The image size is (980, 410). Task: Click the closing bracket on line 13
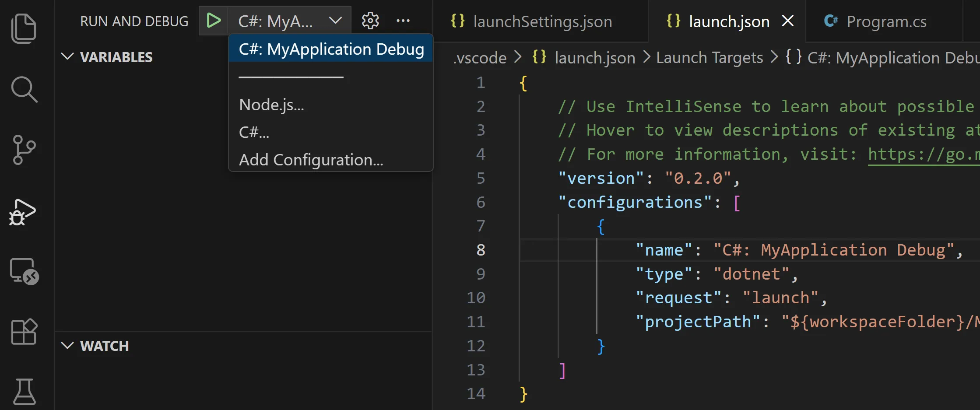tap(562, 370)
